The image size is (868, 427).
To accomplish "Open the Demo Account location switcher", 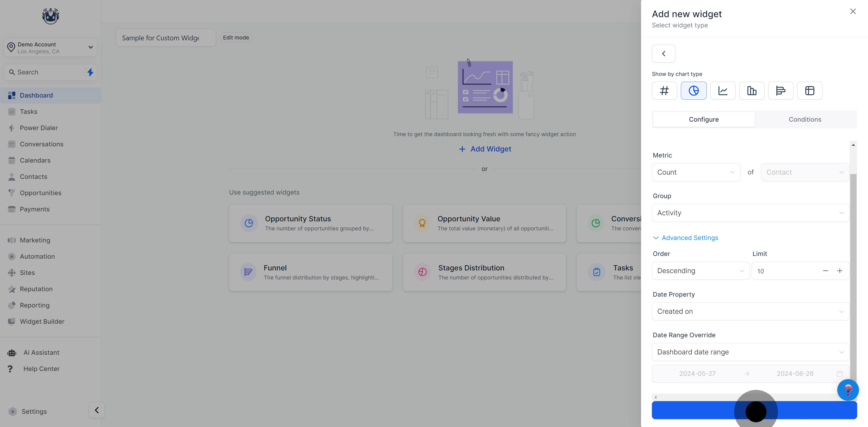I will (x=51, y=48).
